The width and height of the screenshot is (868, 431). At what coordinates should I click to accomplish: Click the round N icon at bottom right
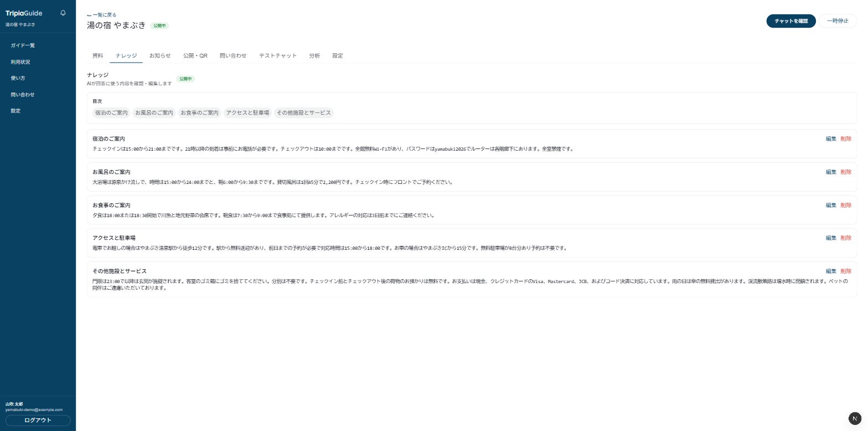click(x=855, y=418)
